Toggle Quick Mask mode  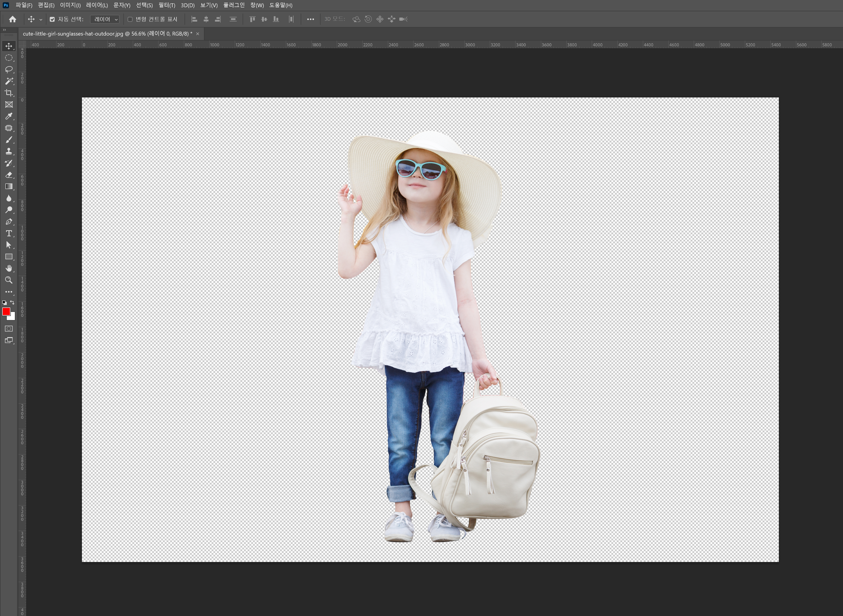coord(9,329)
